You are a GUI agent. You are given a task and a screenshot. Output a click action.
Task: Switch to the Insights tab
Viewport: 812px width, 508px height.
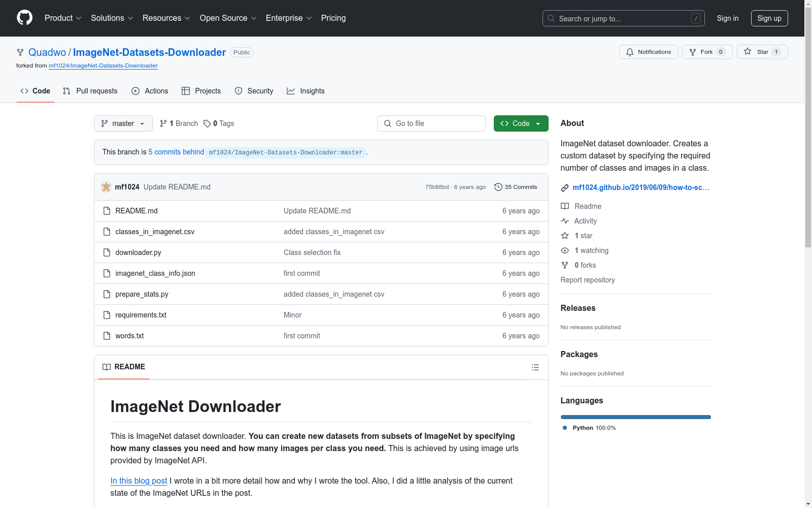pos(306,91)
